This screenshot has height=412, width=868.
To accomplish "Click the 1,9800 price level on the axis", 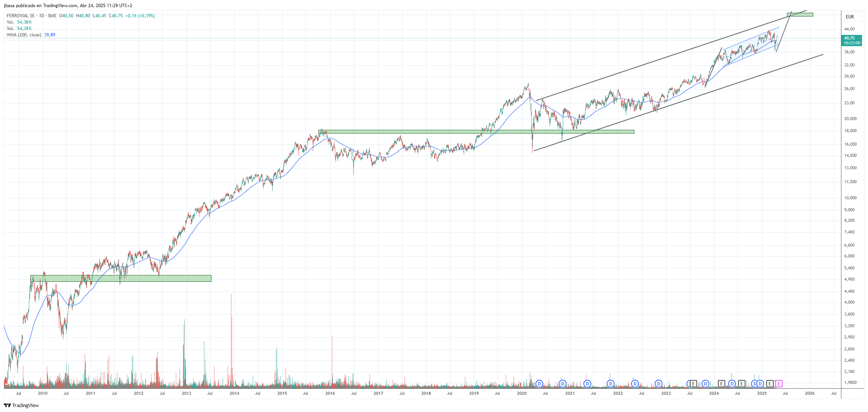I will pyautogui.click(x=850, y=382).
